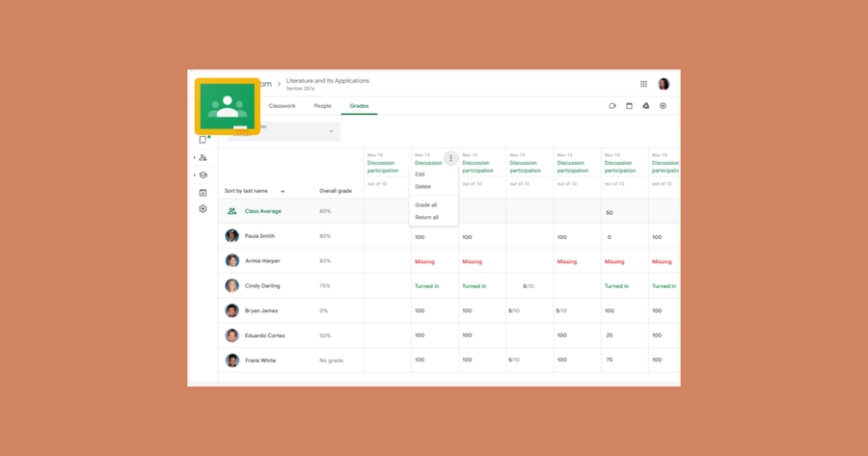The image size is (868, 456).
Task: Open the class Google Calendar icon
Action: click(630, 106)
